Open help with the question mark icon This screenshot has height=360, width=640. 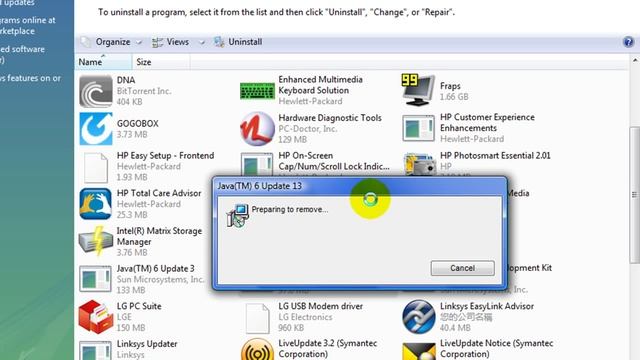tap(628, 42)
